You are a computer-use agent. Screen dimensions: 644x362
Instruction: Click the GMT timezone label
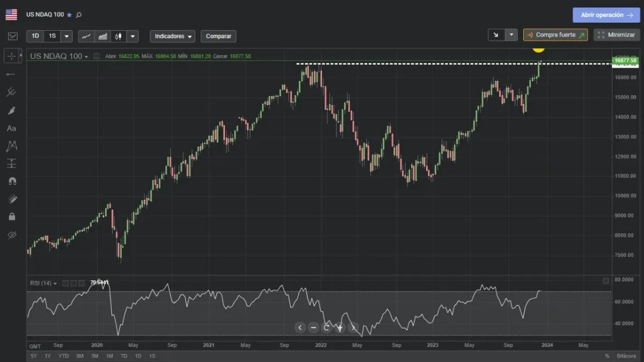[x=35, y=346]
